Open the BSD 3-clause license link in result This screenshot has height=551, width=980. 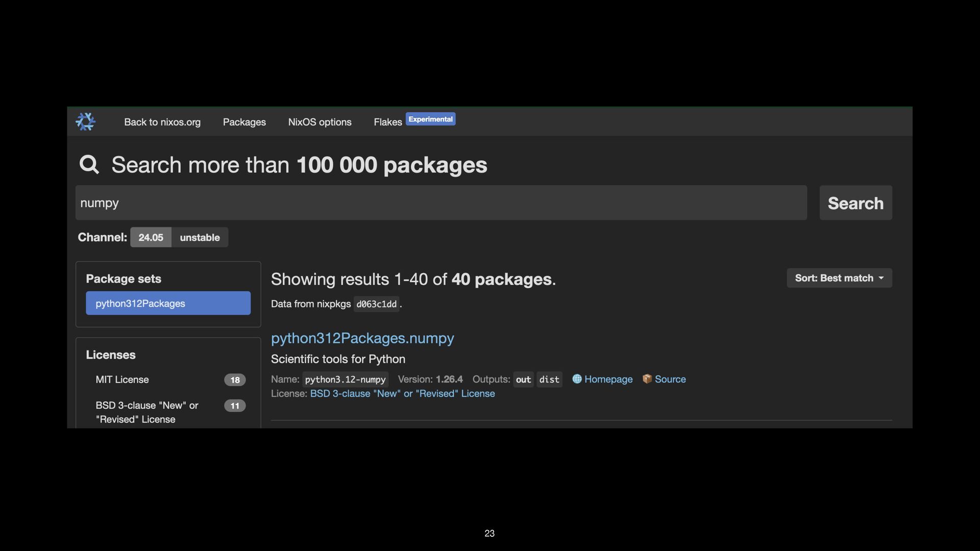(402, 393)
